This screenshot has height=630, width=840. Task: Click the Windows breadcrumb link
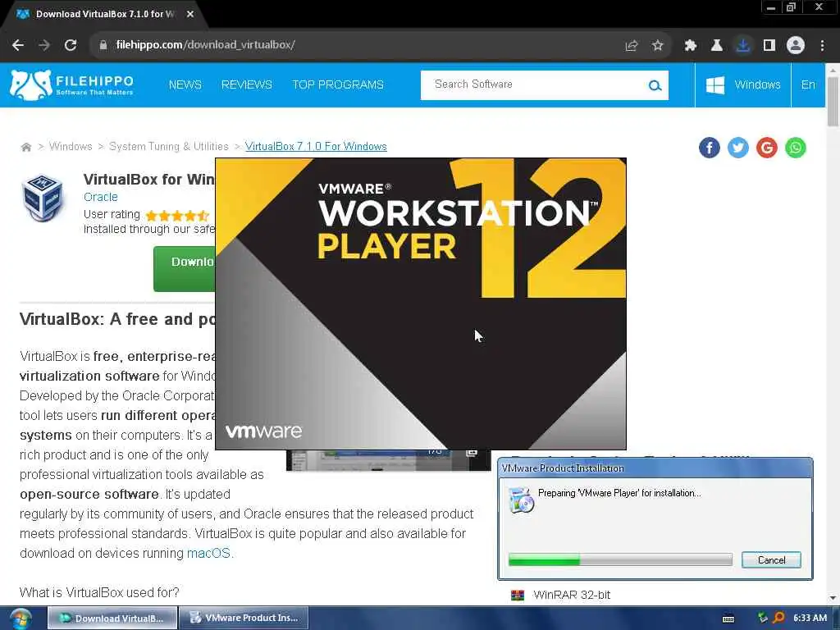pos(71,146)
